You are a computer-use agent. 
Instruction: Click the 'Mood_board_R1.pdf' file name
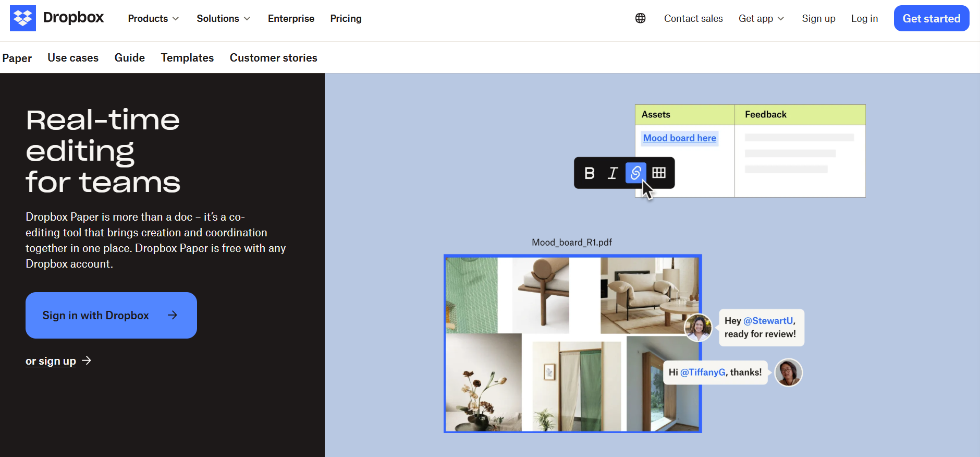pos(572,242)
